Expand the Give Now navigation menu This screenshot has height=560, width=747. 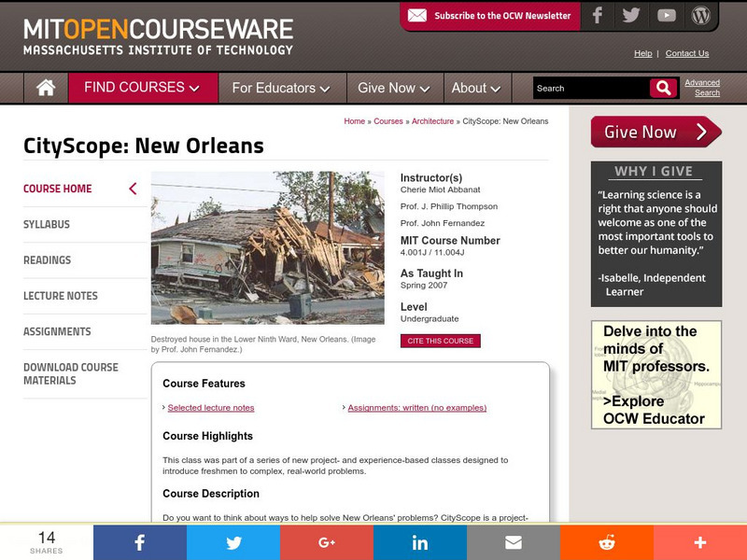(394, 88)
